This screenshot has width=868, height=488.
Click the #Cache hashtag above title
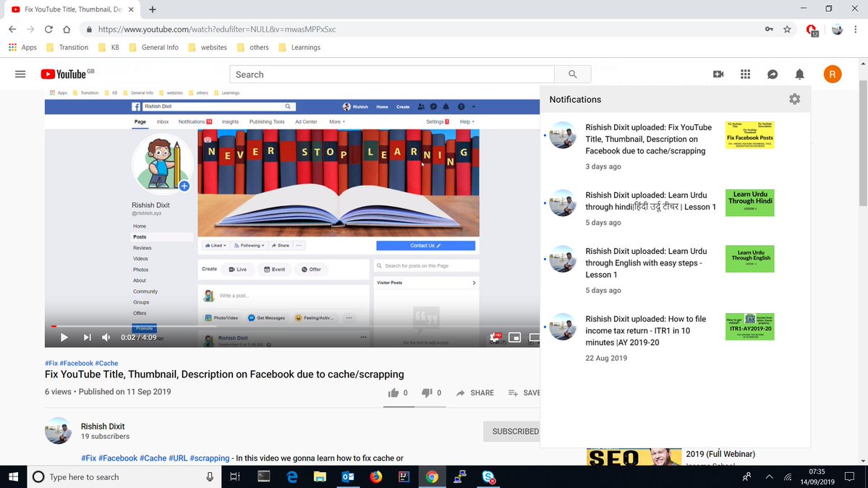[106, 363]
